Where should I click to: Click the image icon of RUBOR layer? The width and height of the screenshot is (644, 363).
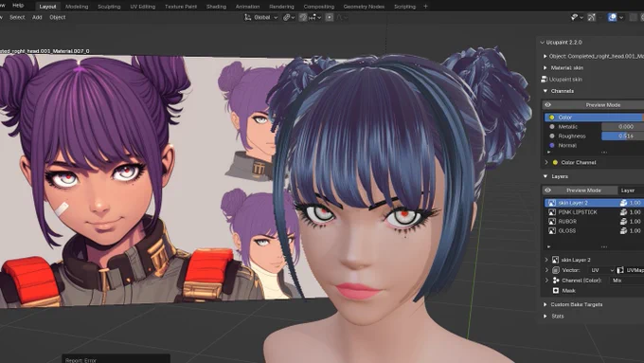[552, 222]
